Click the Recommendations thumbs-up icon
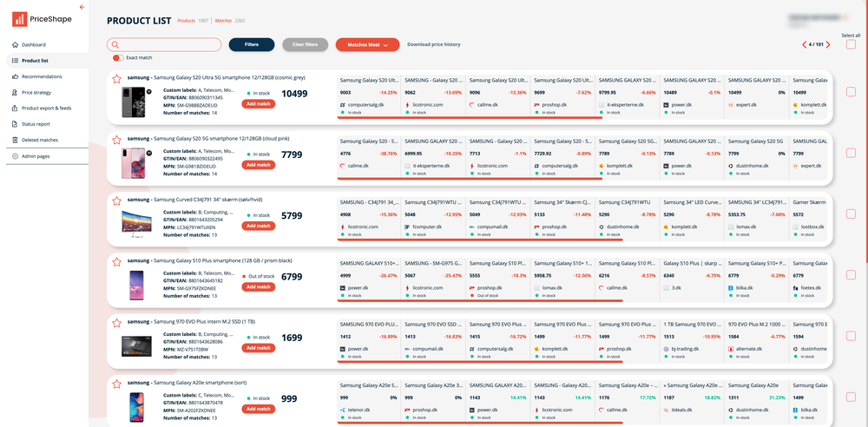 [x=16, y=76]
